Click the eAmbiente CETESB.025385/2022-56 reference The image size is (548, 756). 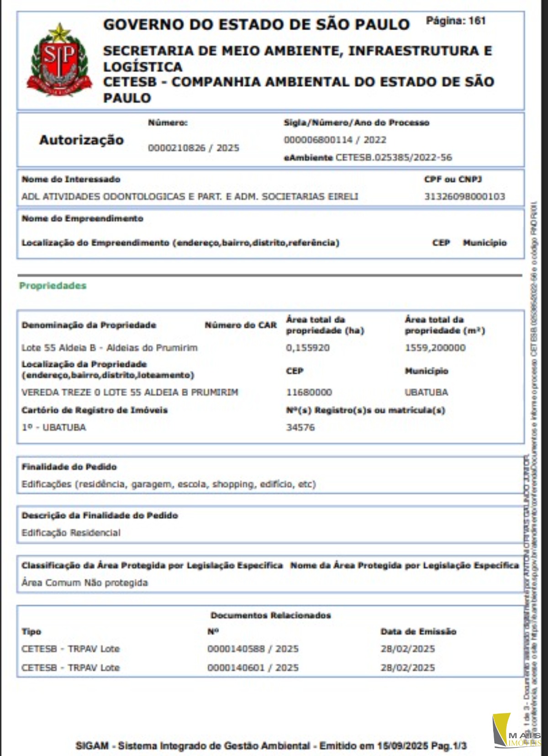point(368,158)
